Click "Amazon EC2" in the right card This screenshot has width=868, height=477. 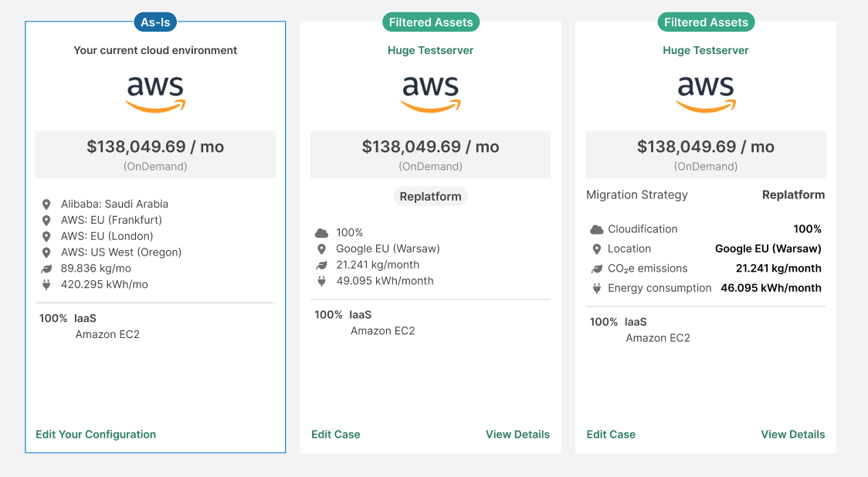pyautogui.click(x=658, y=338)
